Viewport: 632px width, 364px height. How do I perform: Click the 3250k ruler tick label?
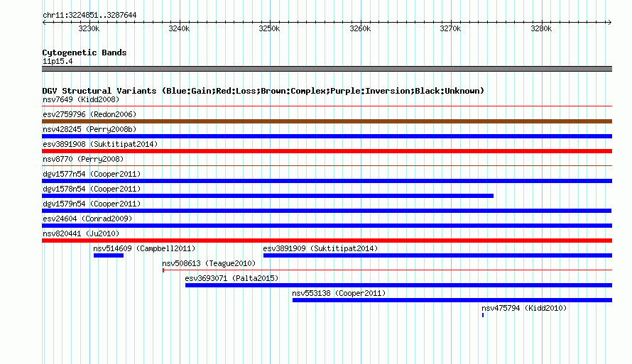[269, 28]
